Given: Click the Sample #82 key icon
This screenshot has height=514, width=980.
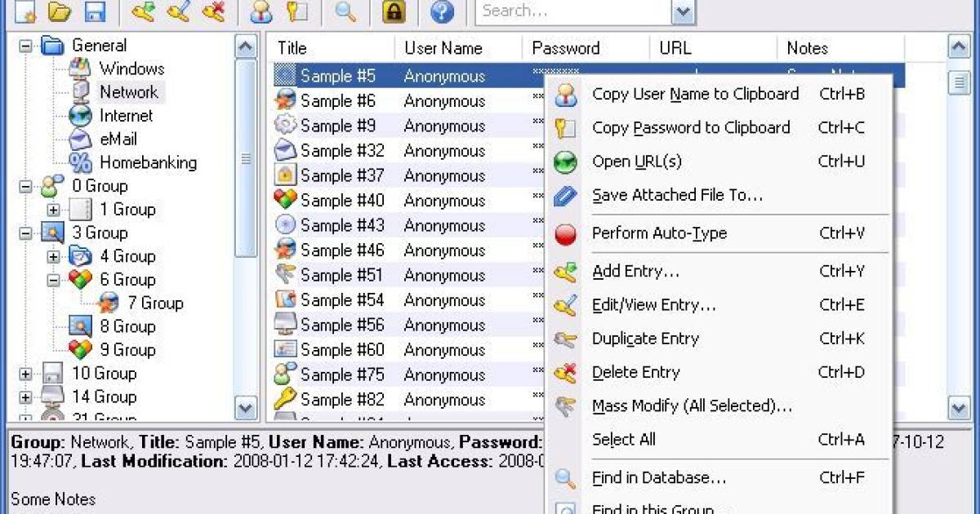Looking at the screenshot, I should pos(285,400).
